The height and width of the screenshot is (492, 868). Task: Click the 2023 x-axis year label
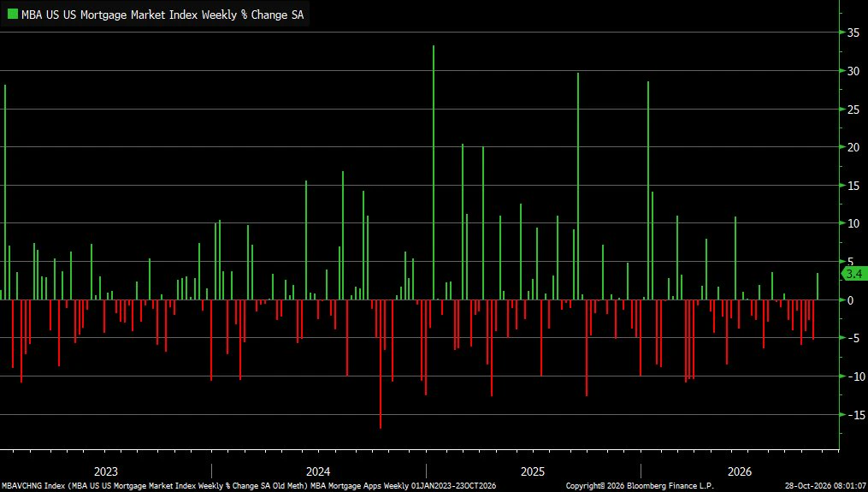(106, 471)
